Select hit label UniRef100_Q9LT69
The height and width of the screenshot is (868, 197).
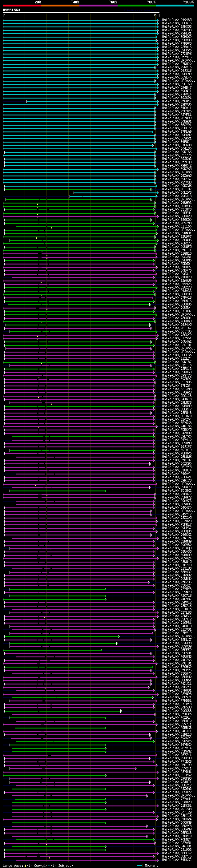[177, 84]
